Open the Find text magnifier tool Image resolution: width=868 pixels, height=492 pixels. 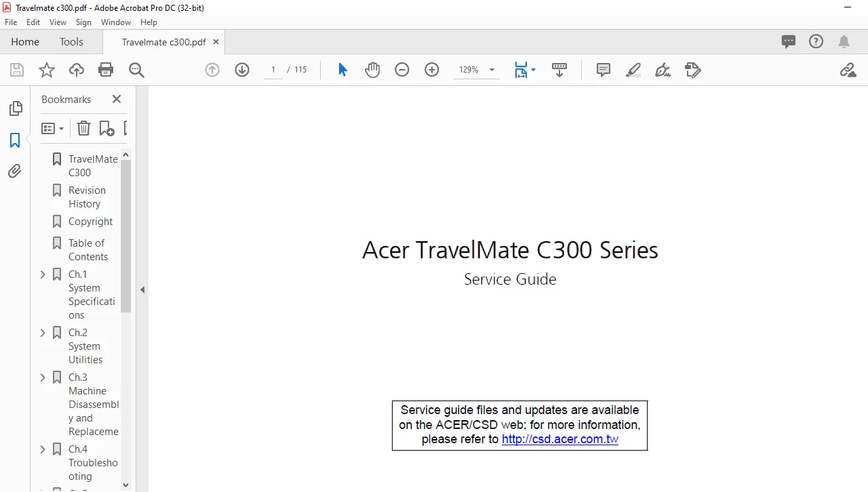(x=136, y=70)
